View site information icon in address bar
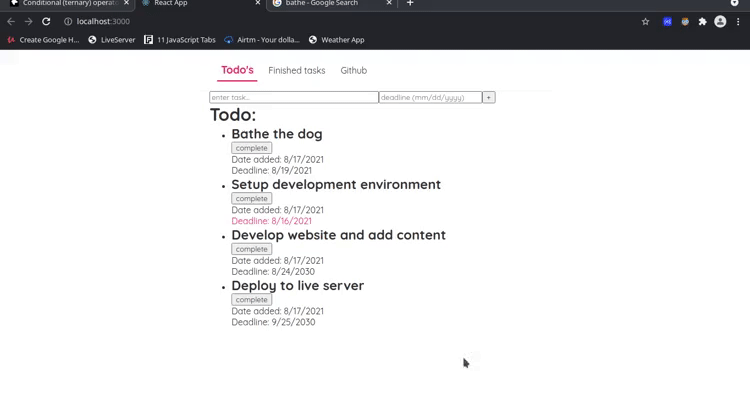The image size is (750, 400). pos(68,22)
